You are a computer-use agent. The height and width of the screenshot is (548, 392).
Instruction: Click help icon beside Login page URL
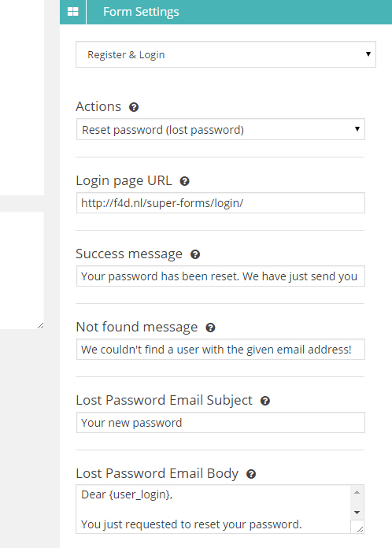(184, 181)
